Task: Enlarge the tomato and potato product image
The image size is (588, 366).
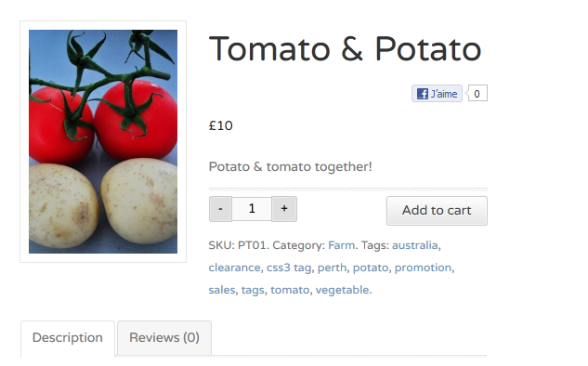Action: (103, 142)
